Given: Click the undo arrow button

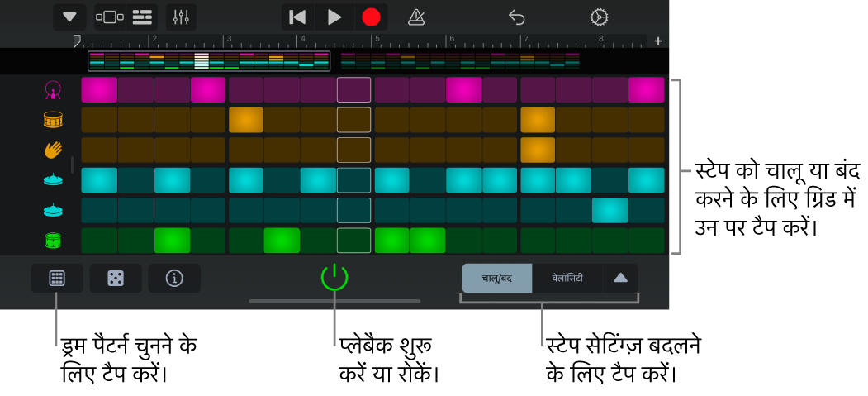Looking at the screenshot, I should click(x=516, y=17).
